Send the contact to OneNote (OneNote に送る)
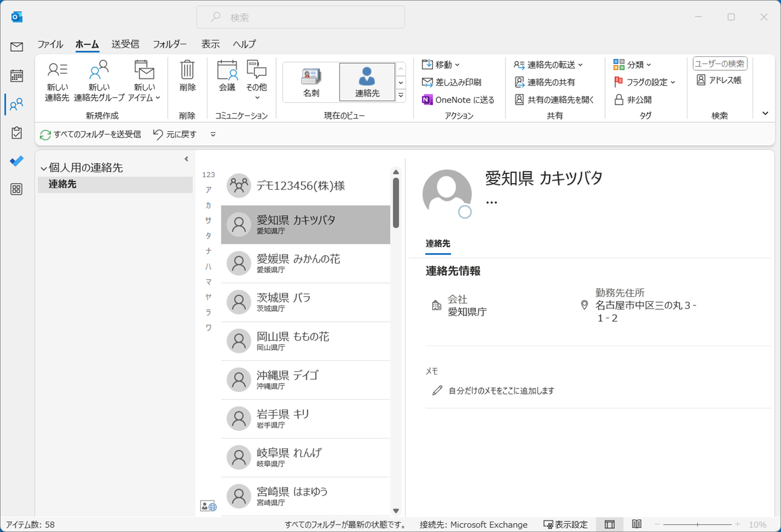781x532 pixels. [x=458, y=100]
